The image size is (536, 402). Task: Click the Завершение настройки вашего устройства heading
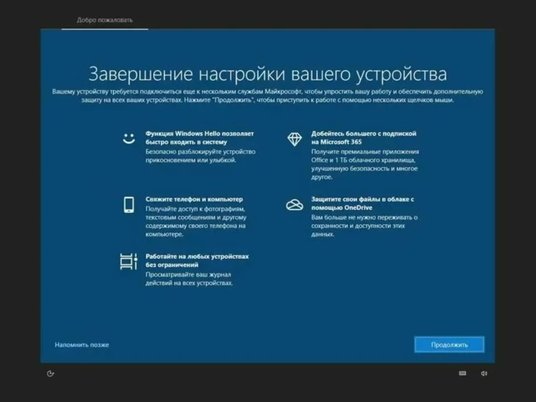coord(268,73)
